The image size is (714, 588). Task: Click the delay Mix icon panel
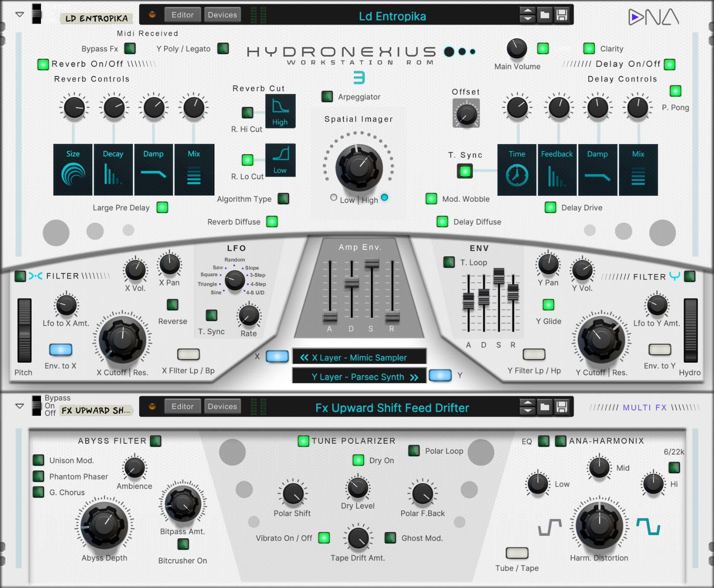click(638, 170)
